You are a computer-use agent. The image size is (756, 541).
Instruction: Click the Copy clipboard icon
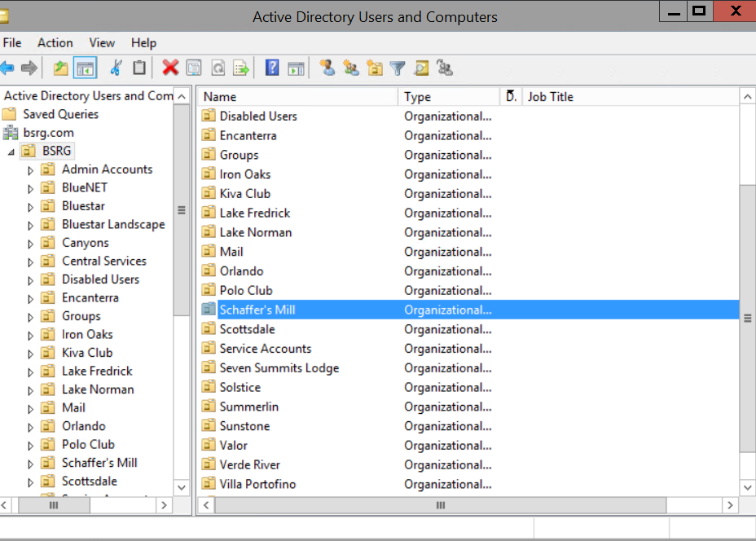139,68
